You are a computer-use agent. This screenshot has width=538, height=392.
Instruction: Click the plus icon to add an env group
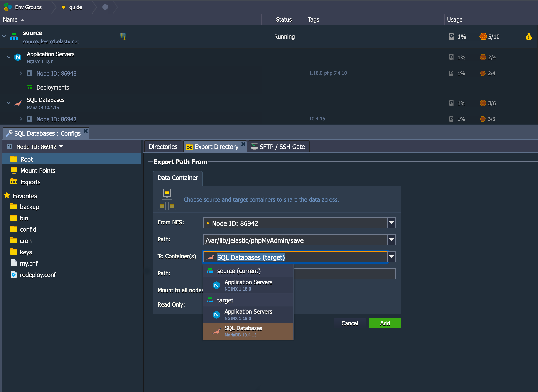[x=105, y=7]
